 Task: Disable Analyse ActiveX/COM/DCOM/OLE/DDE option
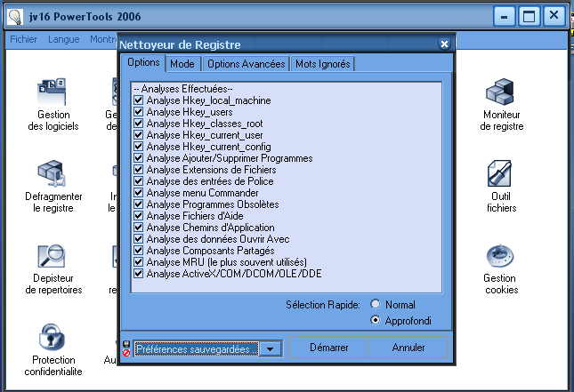(x=138, y=274)
